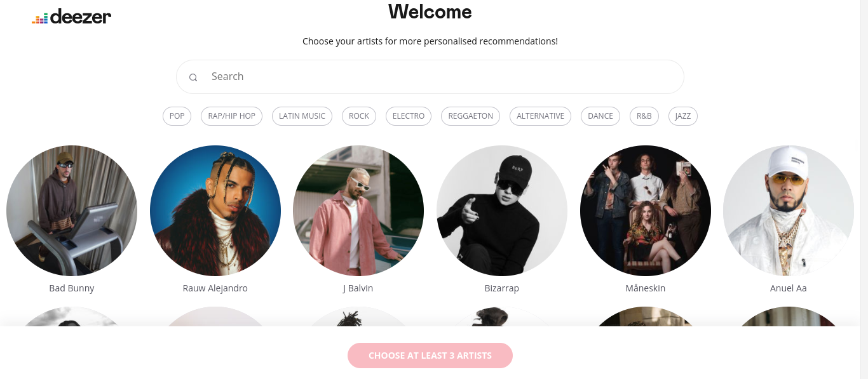Select the ALTERNATIVE genre chip
Screen dimensions: 868x379
541,116
